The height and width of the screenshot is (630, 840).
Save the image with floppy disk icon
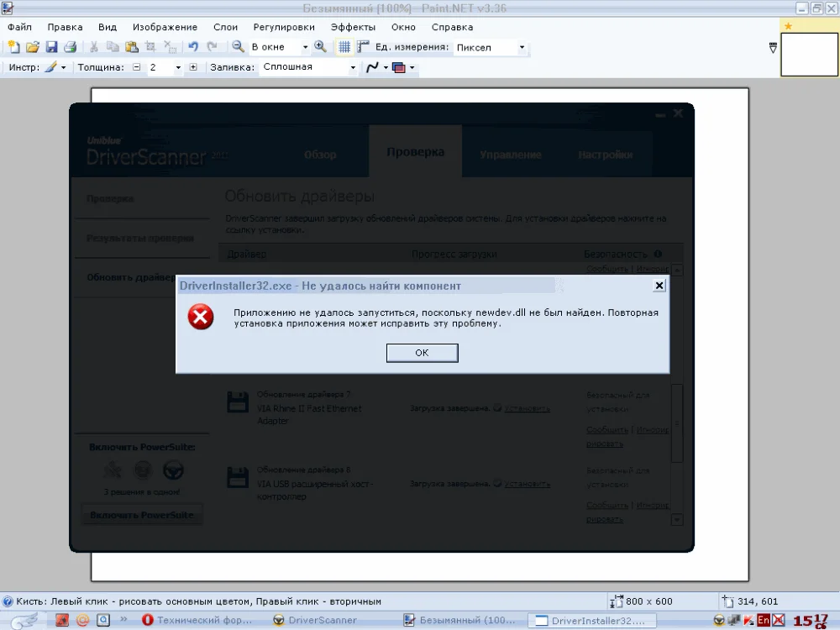51,47
